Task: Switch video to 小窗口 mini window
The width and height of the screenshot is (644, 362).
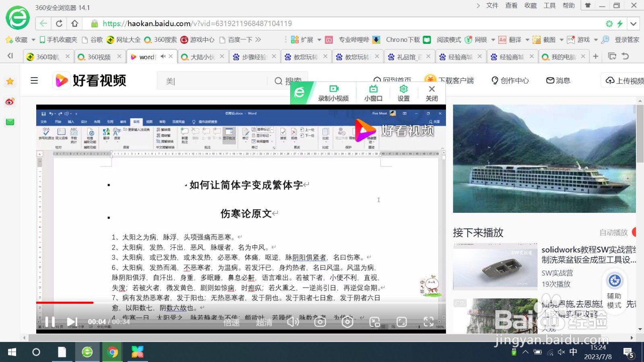Action: 373,93
